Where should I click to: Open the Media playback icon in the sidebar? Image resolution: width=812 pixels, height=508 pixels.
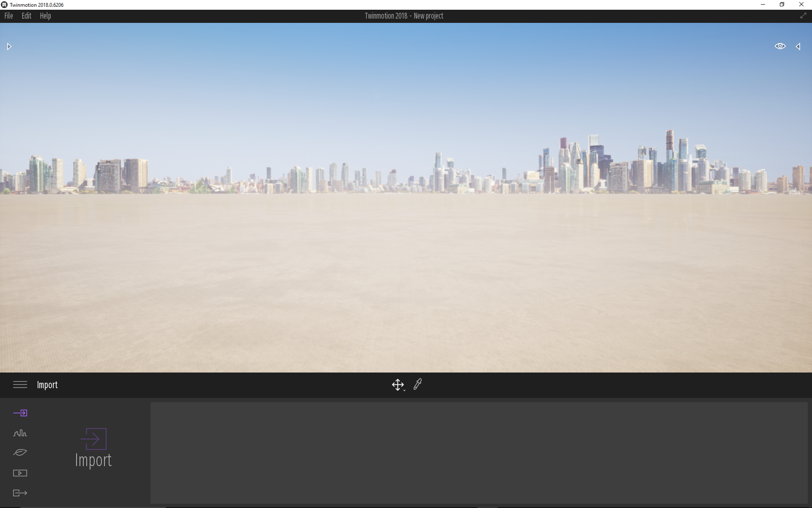pyautogui.click(x=20, y=473)
